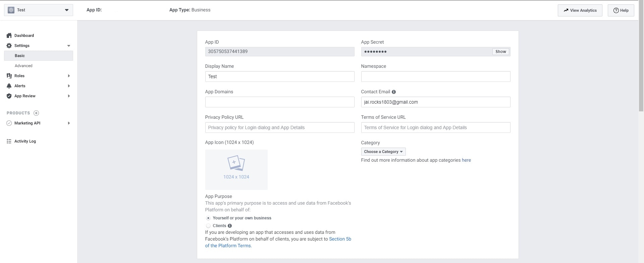Click the Contact Email info icon
The width and height of the screenshot is (644, 263).
click(x=394, y=92)
